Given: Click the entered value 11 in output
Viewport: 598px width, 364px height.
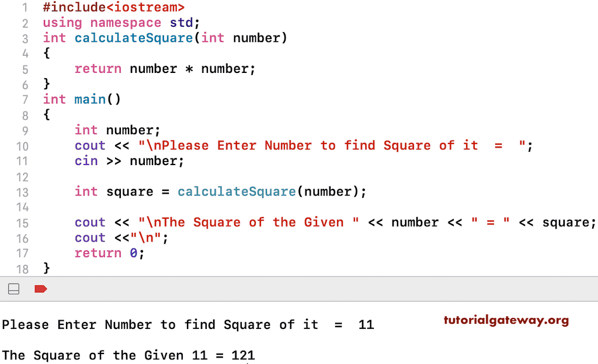Looking at the screenshot, I should (x=366, y=324).
